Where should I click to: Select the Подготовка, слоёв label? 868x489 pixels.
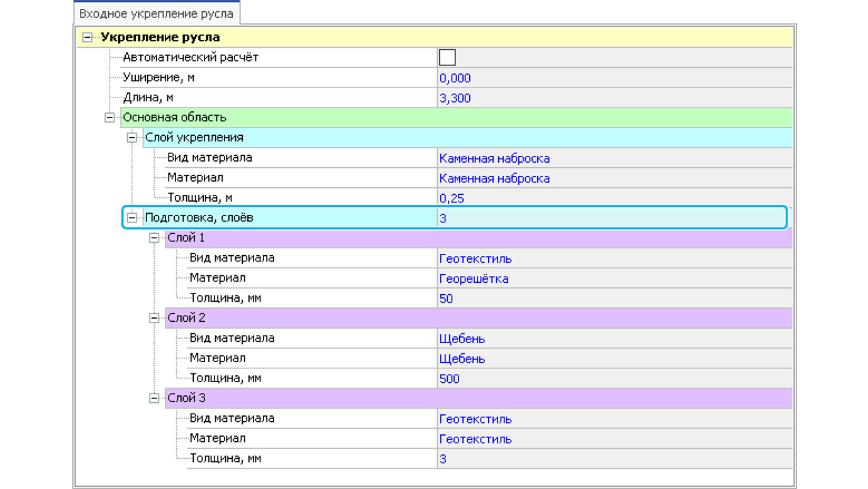point(199,218)
